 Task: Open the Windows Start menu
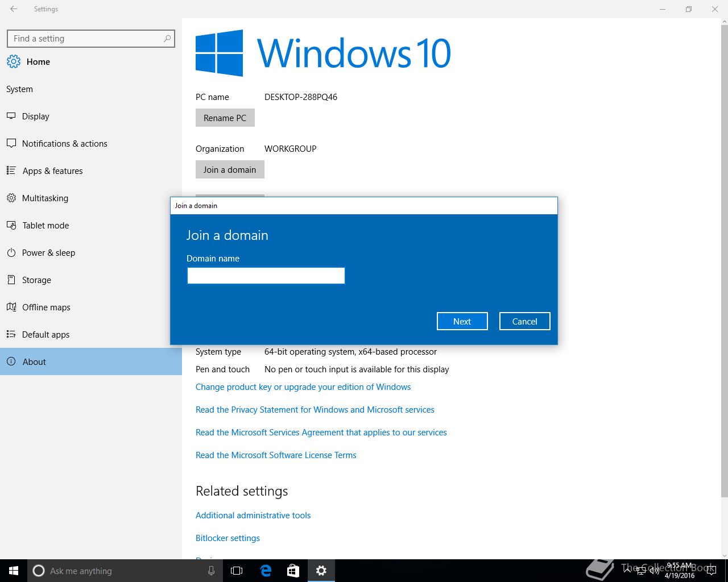(14, 571)
